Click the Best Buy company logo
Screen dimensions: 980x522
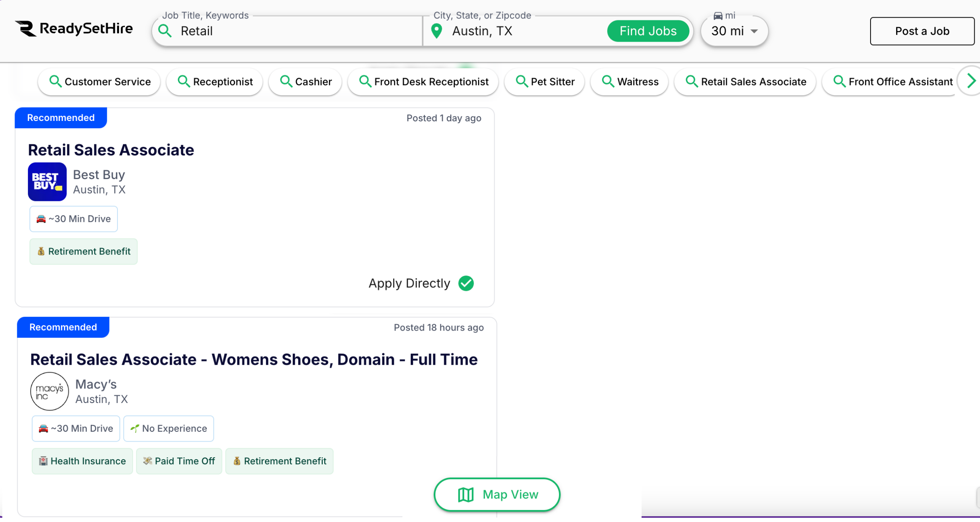click(47, 182)
